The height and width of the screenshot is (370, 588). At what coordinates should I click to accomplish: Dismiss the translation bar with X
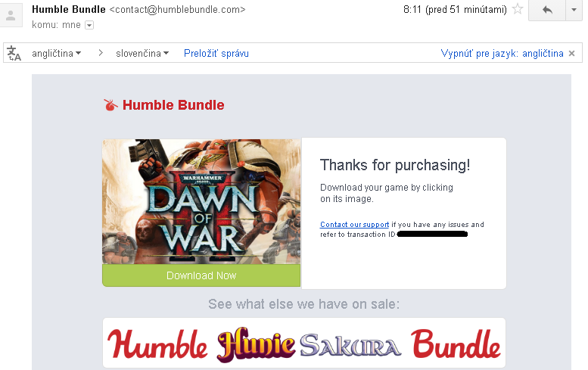571,54
